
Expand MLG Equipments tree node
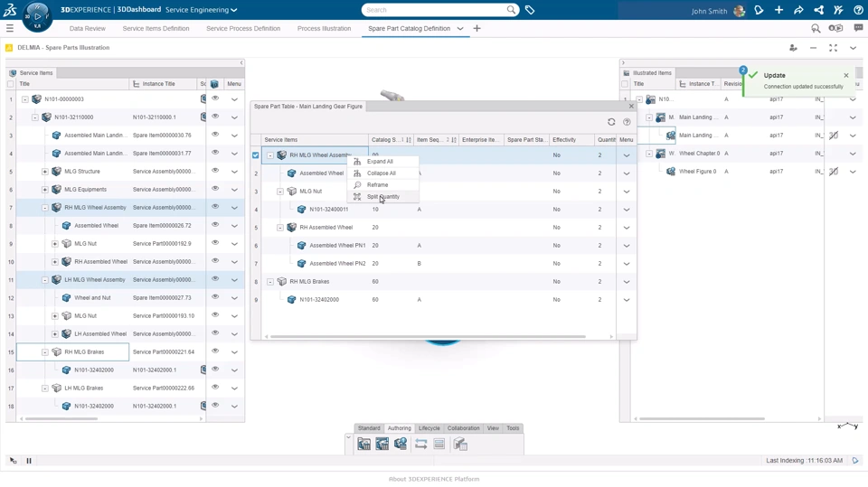[45, 189]
